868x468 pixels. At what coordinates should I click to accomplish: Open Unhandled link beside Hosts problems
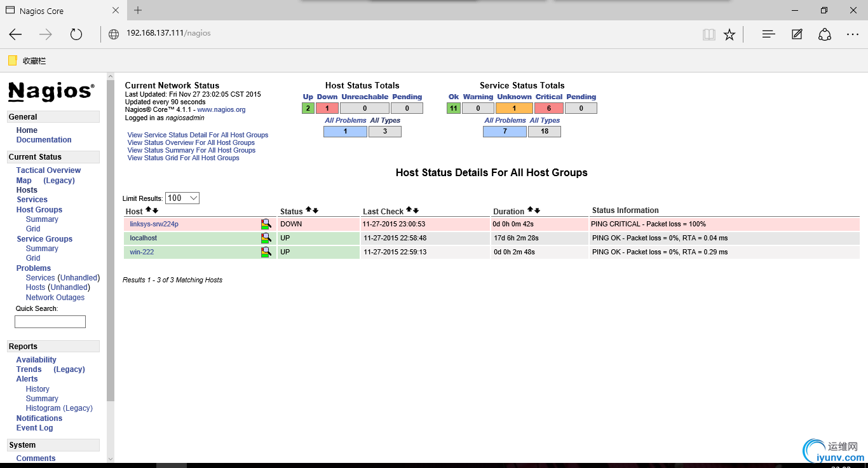coord(70,287)
